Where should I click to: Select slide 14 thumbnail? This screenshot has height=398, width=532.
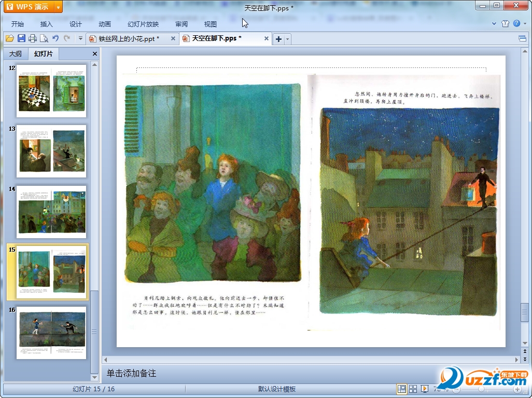(51, 212)
